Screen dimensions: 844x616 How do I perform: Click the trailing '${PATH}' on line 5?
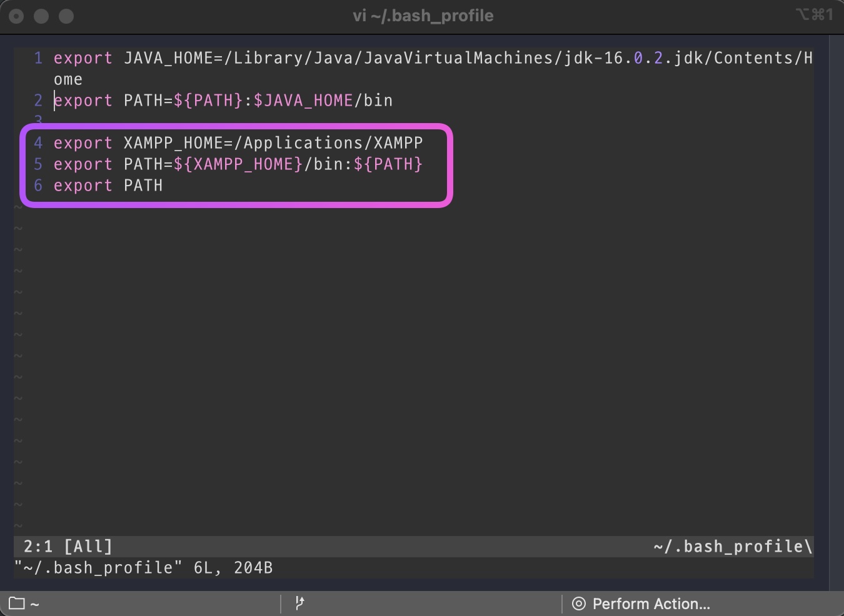click(x=388, y=164)
